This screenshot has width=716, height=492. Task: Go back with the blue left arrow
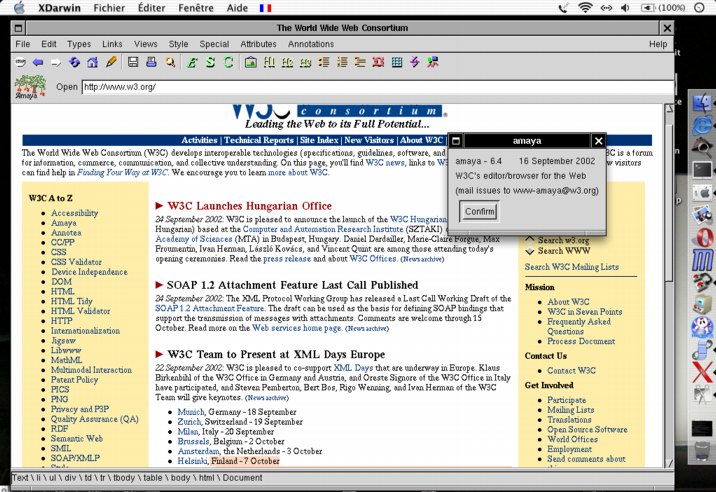pos(38,62)
